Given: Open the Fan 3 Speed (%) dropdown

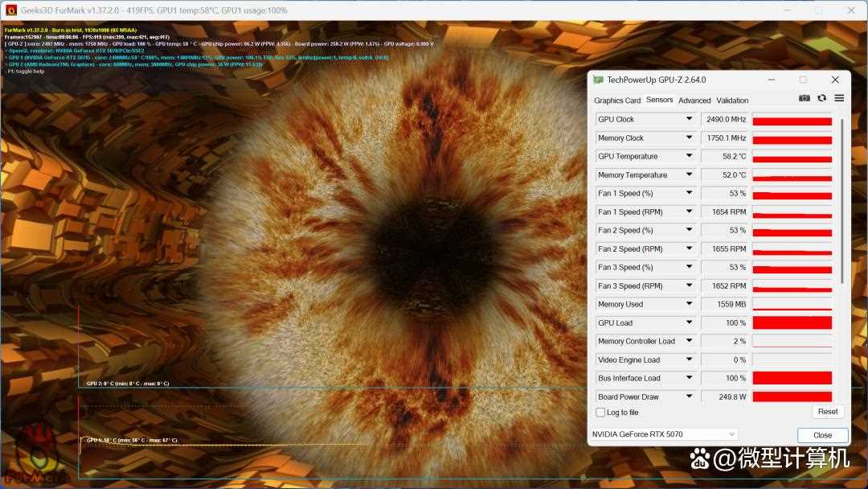Looking at the screenshot, I should tap(690, 267).
